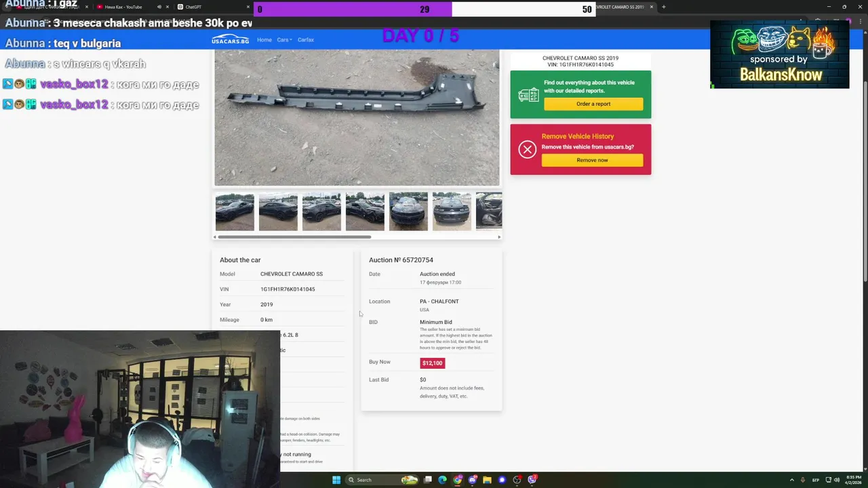868x488 pixels.
Task: Click the red X circle icon
Action: [528, 149]
